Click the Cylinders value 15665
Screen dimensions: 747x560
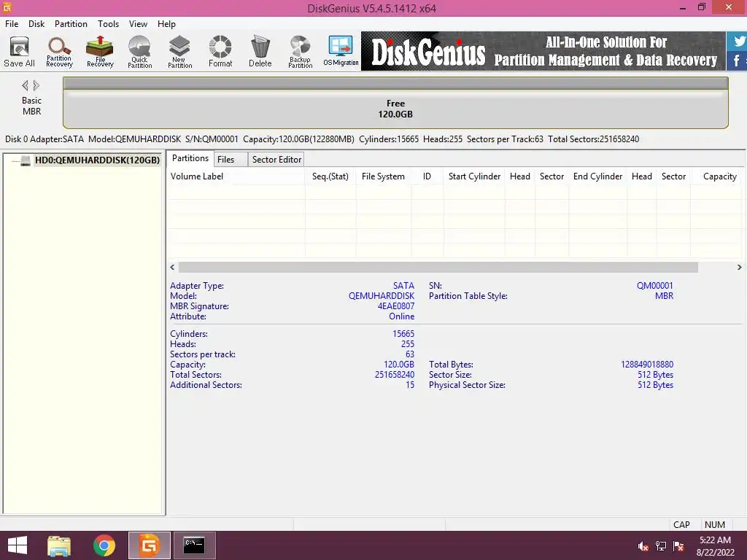(403, 334)
